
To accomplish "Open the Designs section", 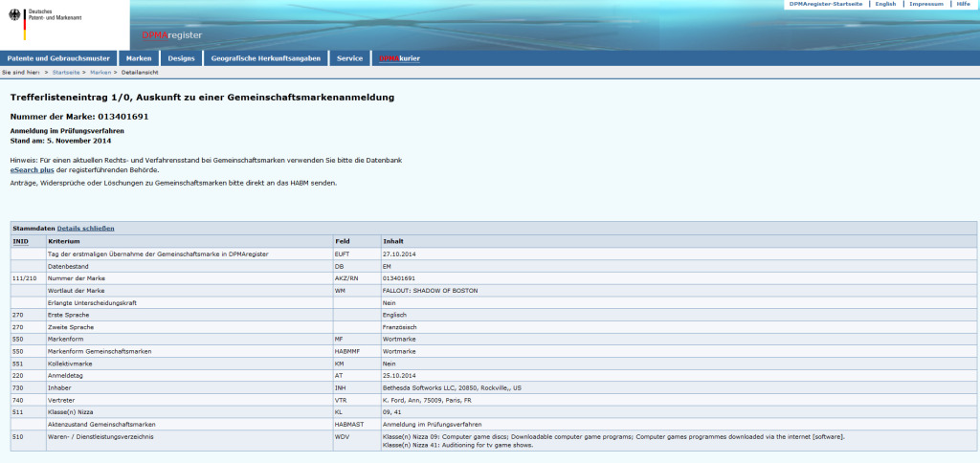I will (181, 58).
